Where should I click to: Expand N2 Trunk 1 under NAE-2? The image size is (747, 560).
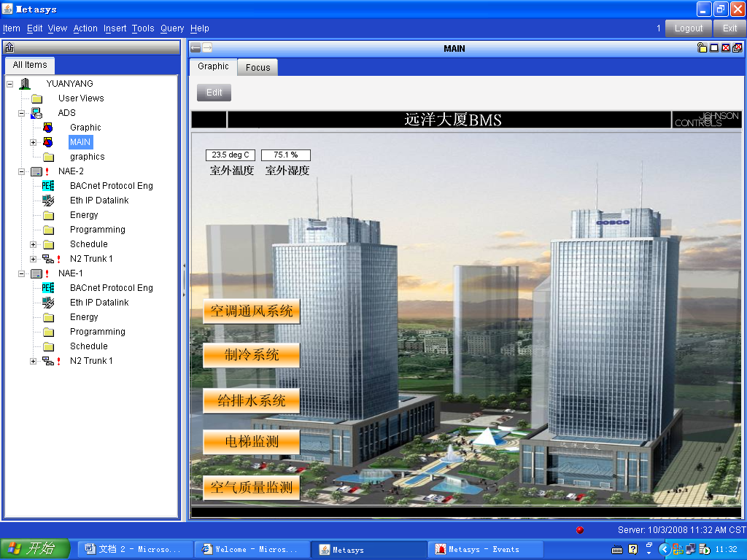[x=33, y=259]
